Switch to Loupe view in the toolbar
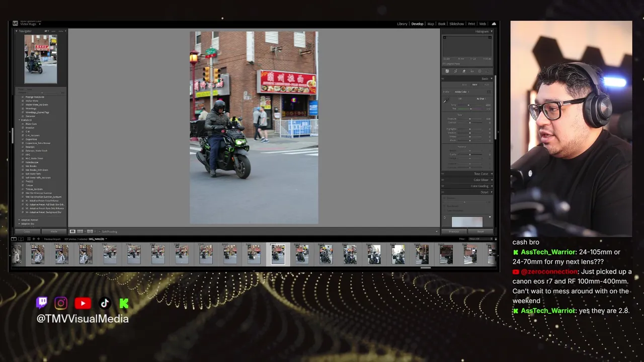Screen dimensions: 644x362 click(x=72, y=231)
